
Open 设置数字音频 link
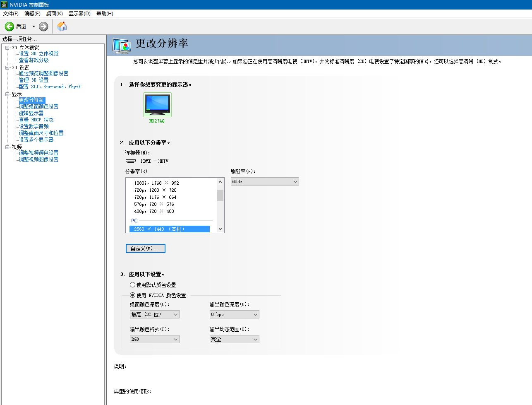pyautogui.click(x=34, y=127)
